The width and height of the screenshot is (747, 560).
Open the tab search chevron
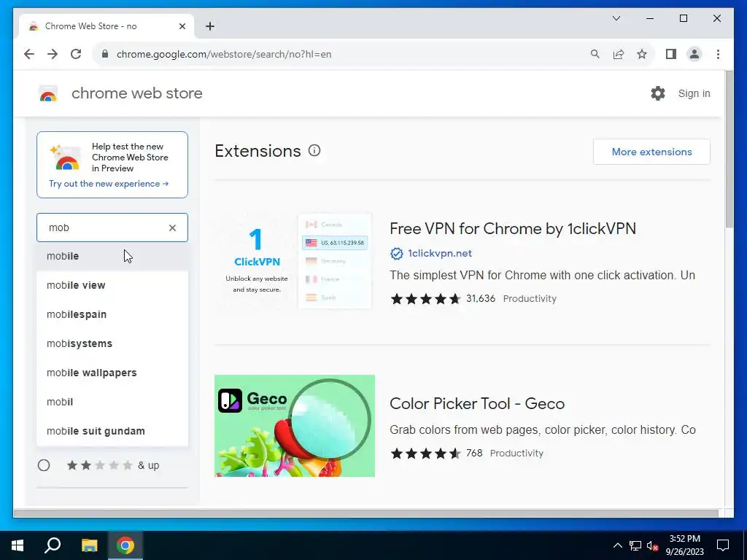tap(616, 18)
